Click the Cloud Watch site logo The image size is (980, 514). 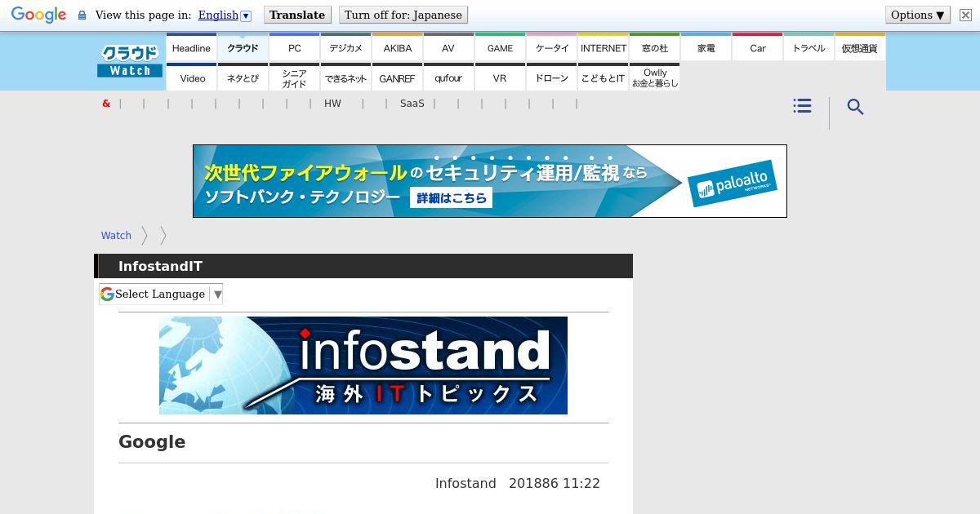pos(130,61)
